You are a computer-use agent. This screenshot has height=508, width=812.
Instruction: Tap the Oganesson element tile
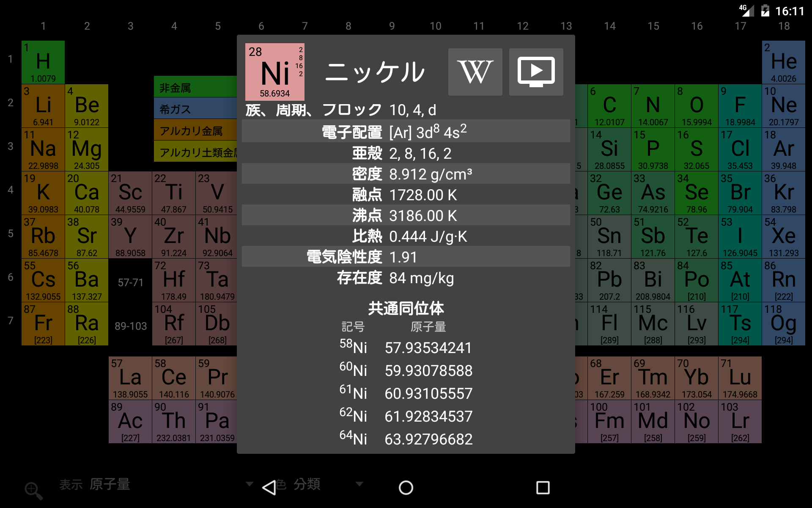783,324
